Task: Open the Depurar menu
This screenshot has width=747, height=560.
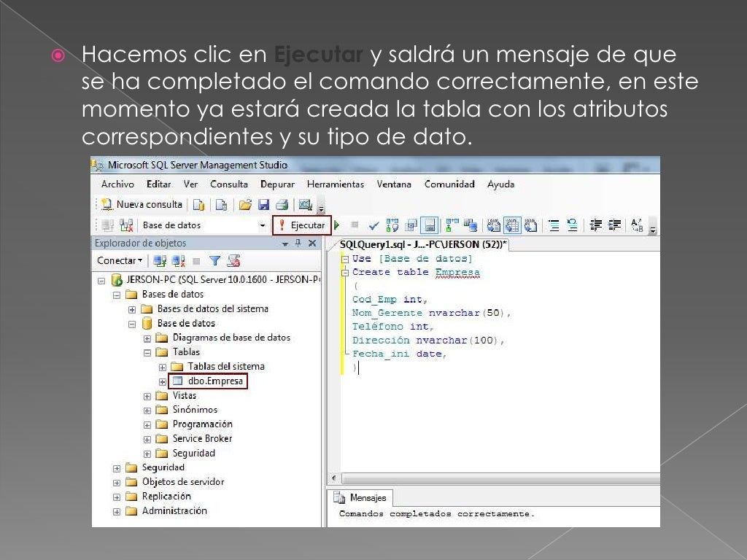Action: point(277,184)
